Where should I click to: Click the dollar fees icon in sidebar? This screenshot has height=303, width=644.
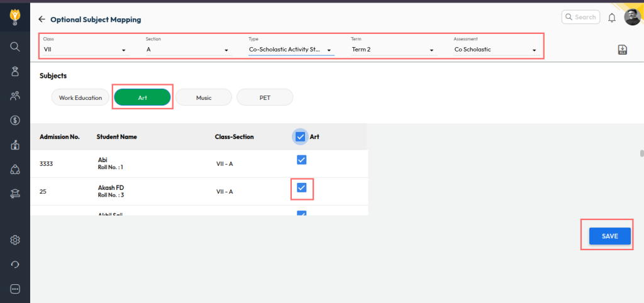pyautogui.click(x=15, y=120)
